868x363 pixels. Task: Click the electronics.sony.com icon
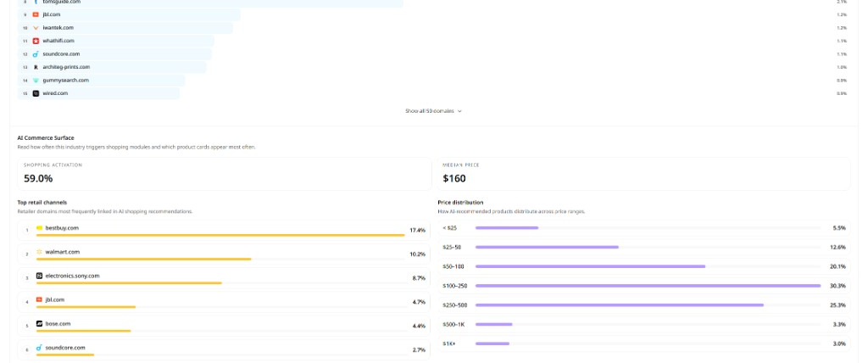coord(39,276)
